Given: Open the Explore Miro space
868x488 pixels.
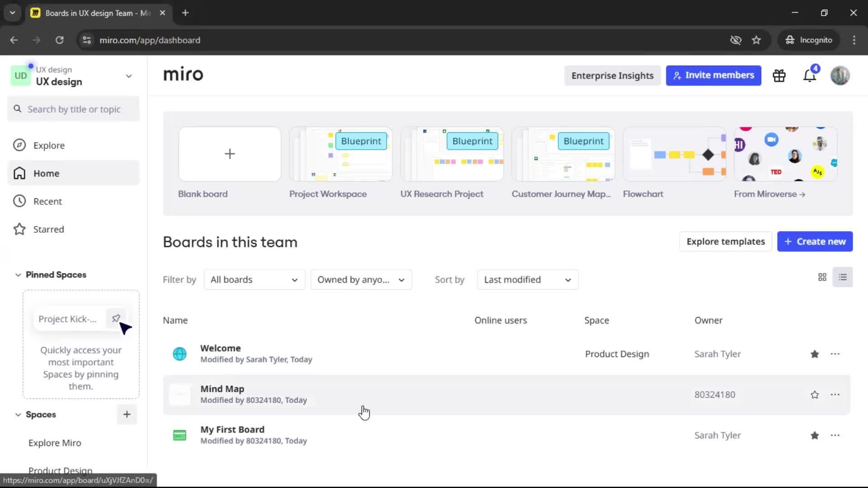Looking at the screenshot, I should point(55,443).
